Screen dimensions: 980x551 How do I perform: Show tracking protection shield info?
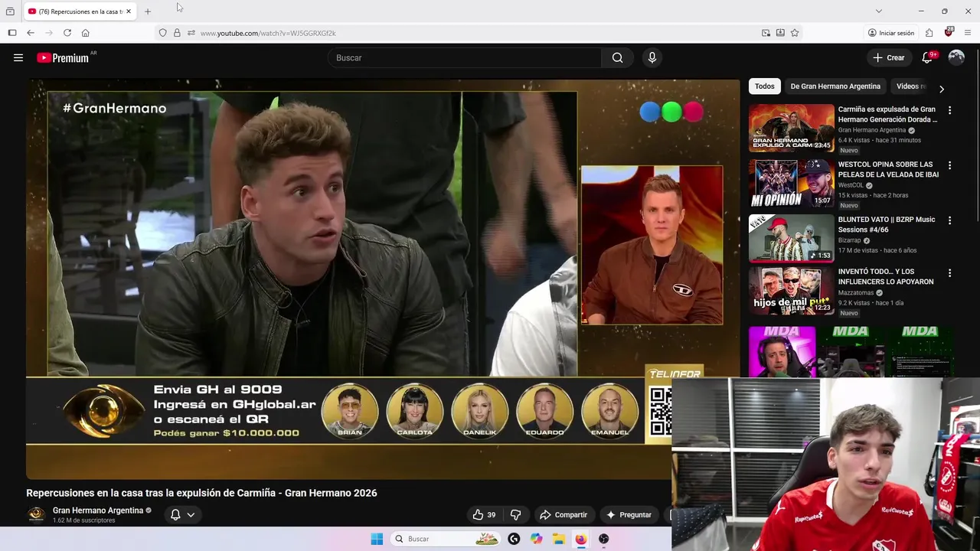(162, 33)
